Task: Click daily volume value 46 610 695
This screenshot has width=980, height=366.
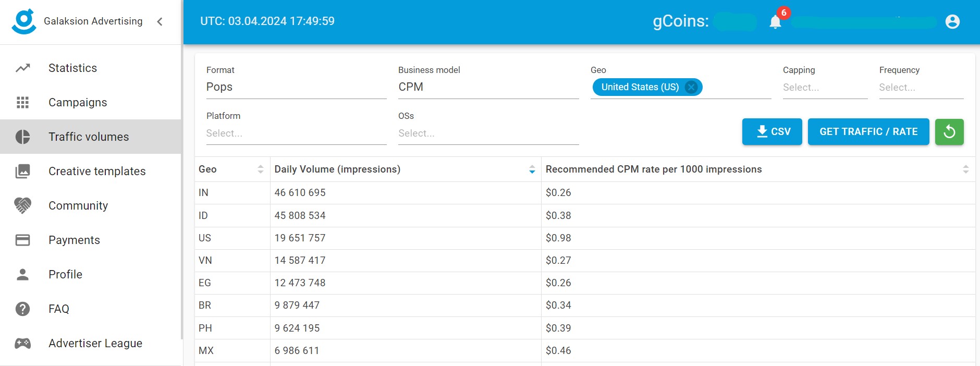Action: click(x=300, y=192)
